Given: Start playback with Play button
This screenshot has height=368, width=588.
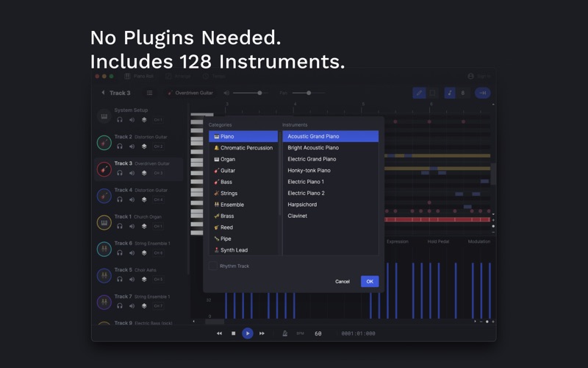Looking at the screenshot, I should coord(248,333).
